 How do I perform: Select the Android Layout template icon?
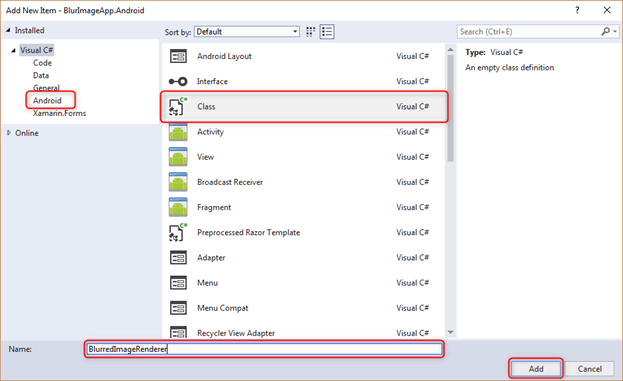178,56
